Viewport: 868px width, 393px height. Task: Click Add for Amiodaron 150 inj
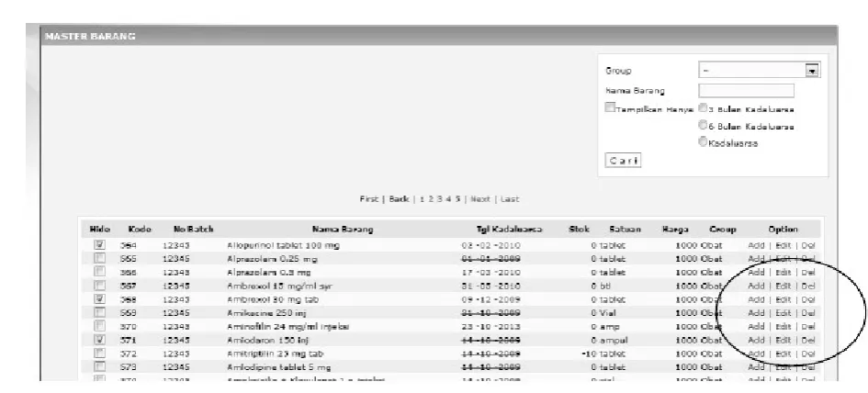point(756,340)
